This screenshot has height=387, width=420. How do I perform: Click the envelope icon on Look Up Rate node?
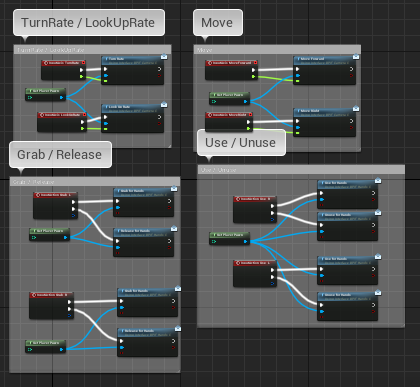pos(164,105)
